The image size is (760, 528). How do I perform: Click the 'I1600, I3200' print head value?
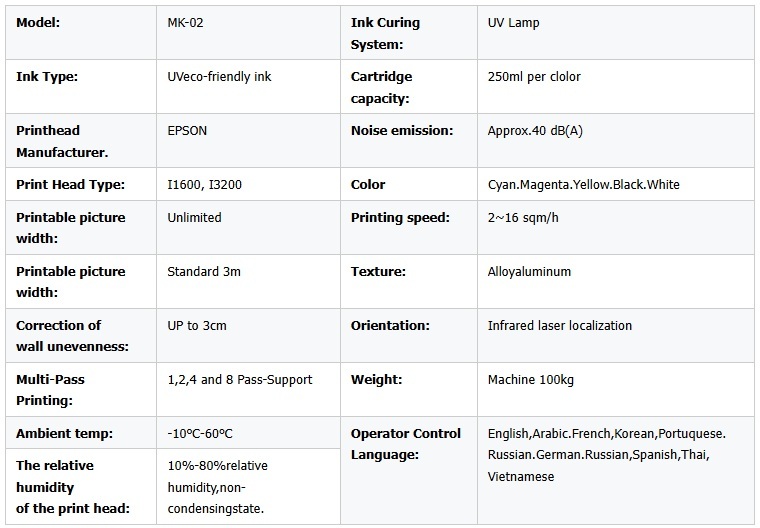click(x=203, y=184)
